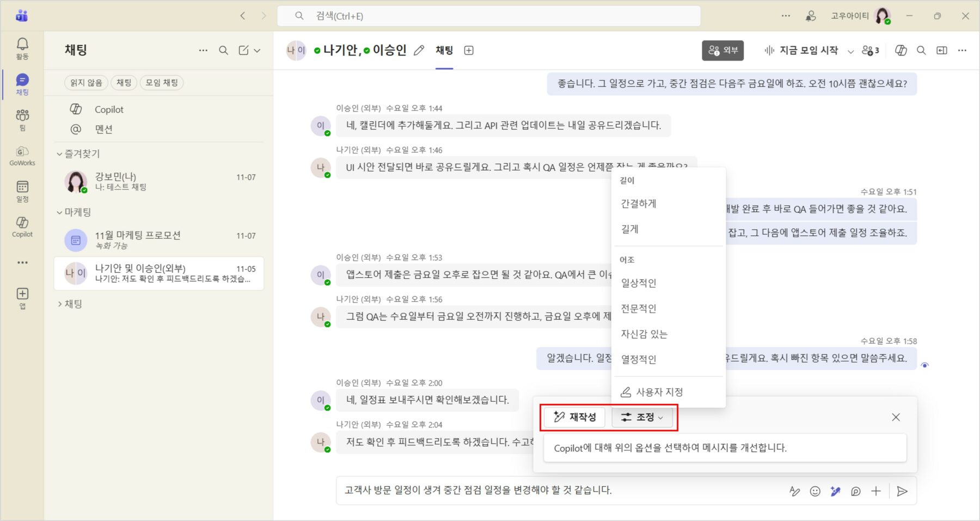Open the Activity bell icon in sidebar
The image size is (980, 521).
[x=22, y=48]
